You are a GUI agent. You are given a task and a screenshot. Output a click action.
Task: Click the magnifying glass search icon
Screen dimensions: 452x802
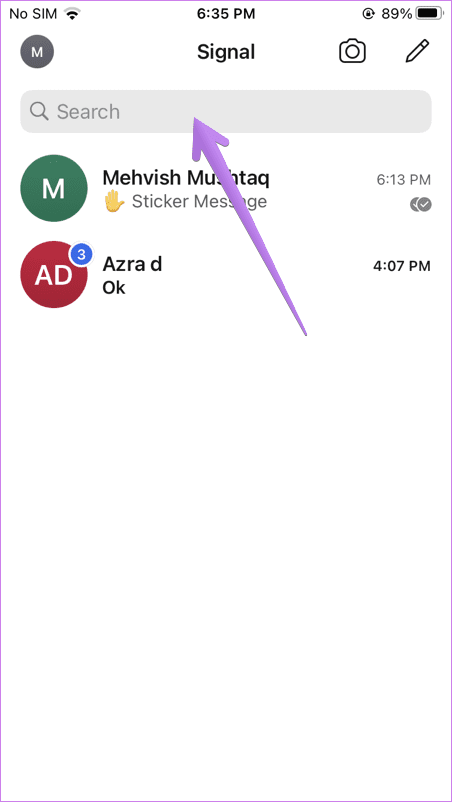click(x=39, y=111)
